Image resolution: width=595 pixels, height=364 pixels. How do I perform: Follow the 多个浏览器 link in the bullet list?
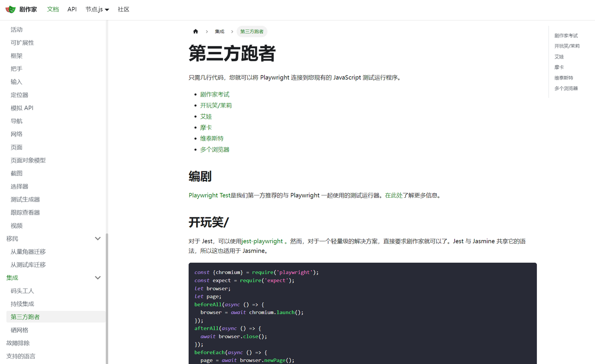pyautogui.click(x=215, y=149)
